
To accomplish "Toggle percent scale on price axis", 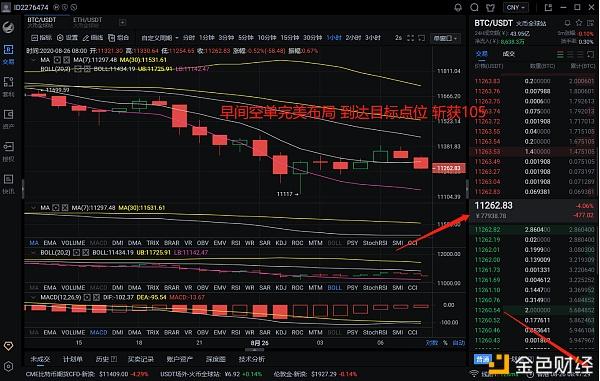I will click(x=445, y=343).
